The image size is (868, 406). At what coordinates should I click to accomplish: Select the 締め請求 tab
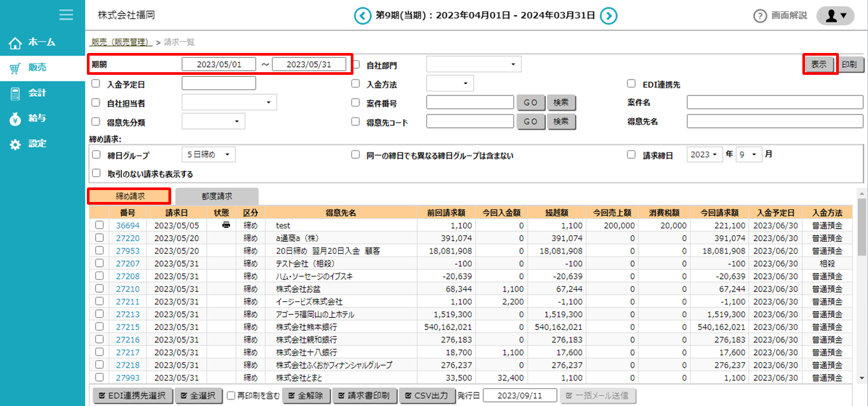pyautogui.click(x=129, y=196)
